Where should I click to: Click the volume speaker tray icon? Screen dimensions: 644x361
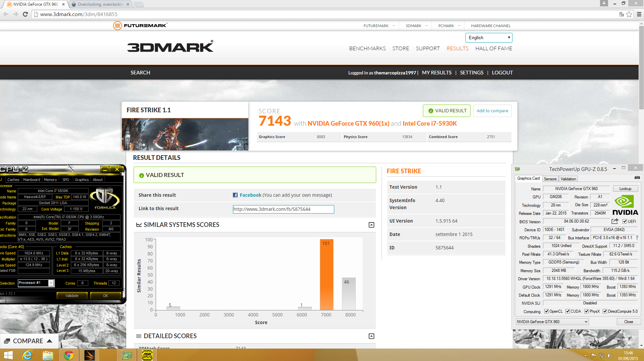point(610,356)
